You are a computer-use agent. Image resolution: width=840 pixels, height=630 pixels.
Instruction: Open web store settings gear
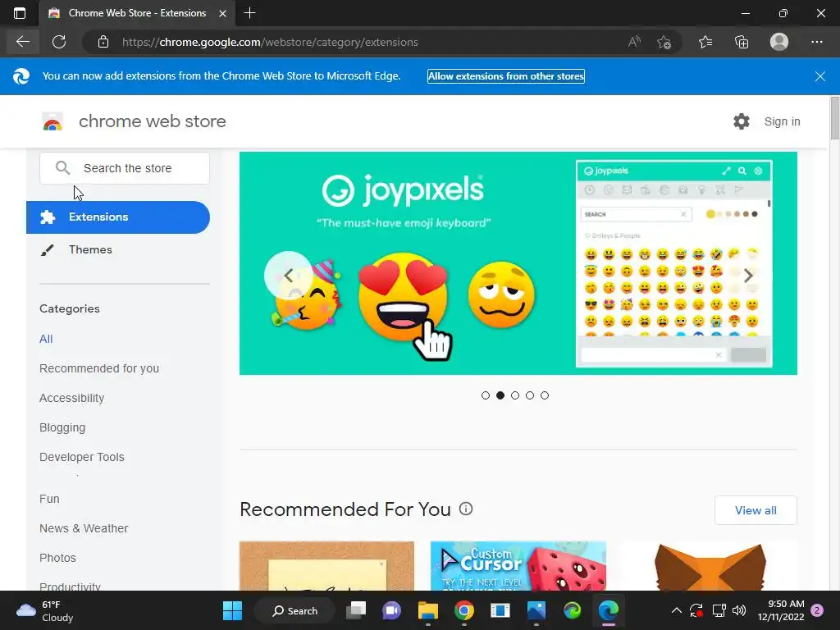click(742, 121)
